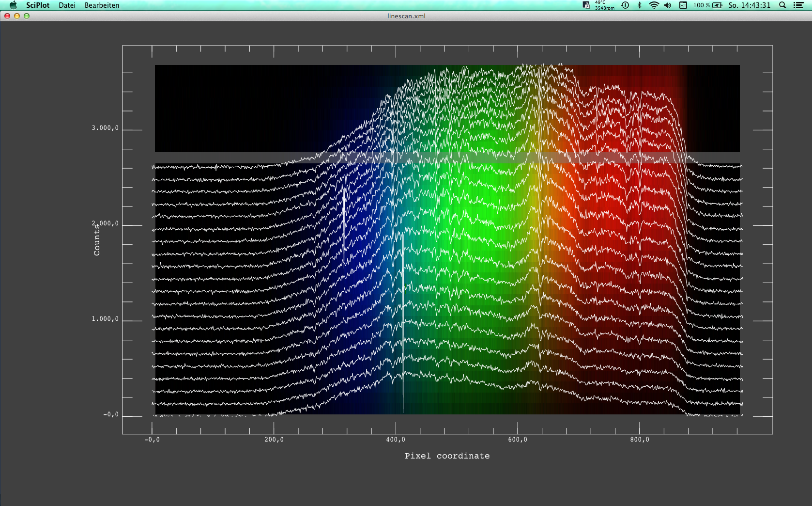Click the yellow minimize window button

click(x=17, y=16)
